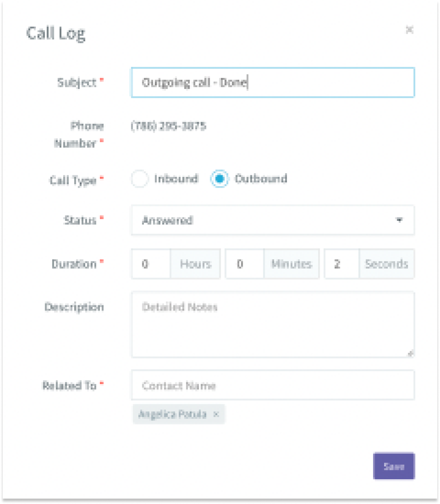This screenshot has height=504, width=440.
Task: Click the Angelica Patula contact tag
Action: [x=173, y=414]
